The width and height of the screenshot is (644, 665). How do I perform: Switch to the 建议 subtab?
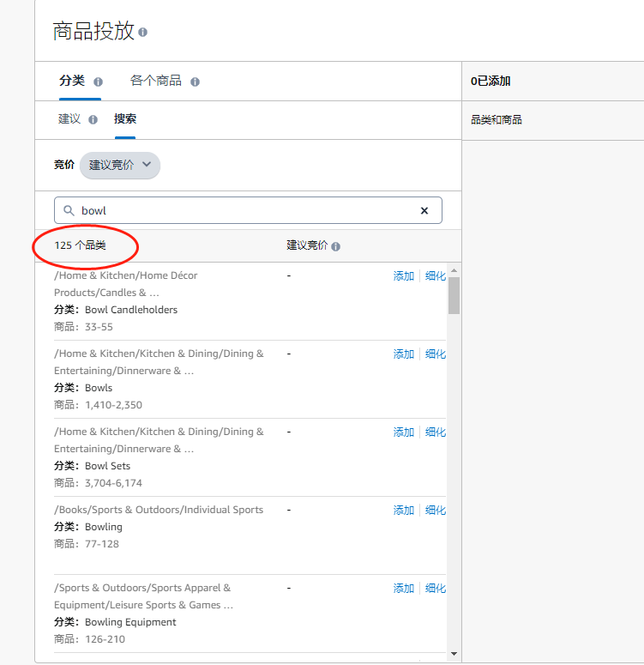click(x=69, y=118)
